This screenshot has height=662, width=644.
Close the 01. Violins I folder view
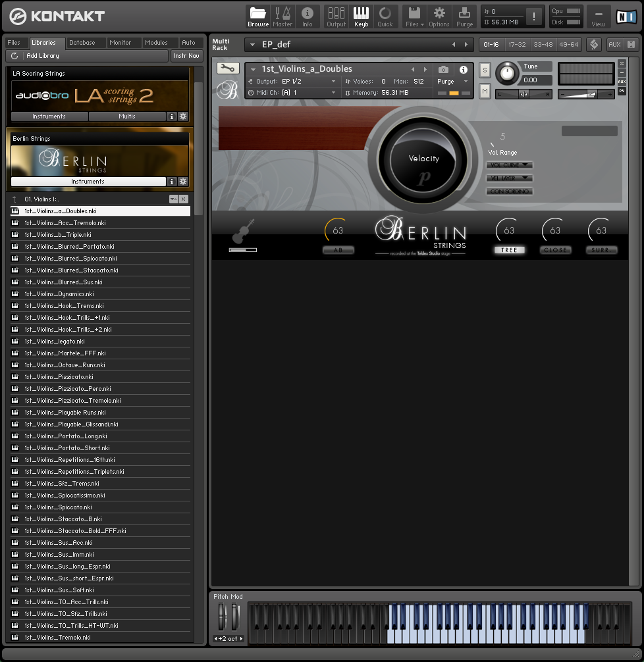click(184, 199)
